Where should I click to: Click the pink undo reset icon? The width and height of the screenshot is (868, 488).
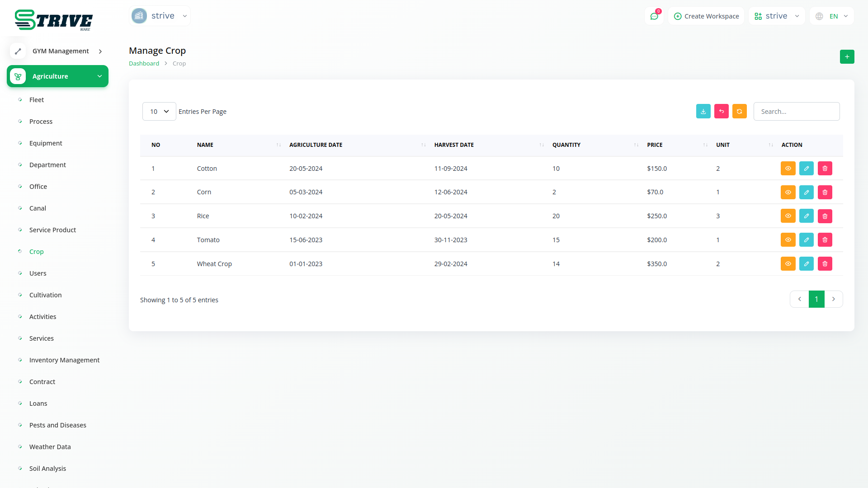click(x=721, y=111)
